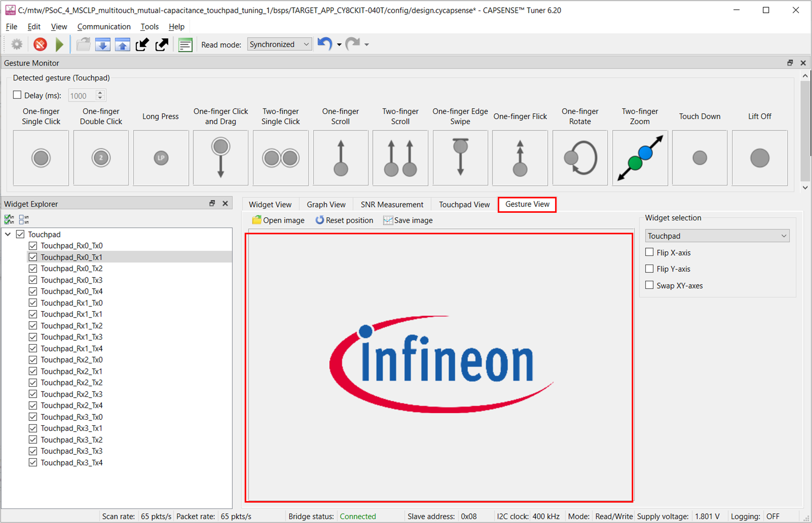Uncheck the Touchpad_Rx0_Tx0 checkbox

click(x=33, y=246)
